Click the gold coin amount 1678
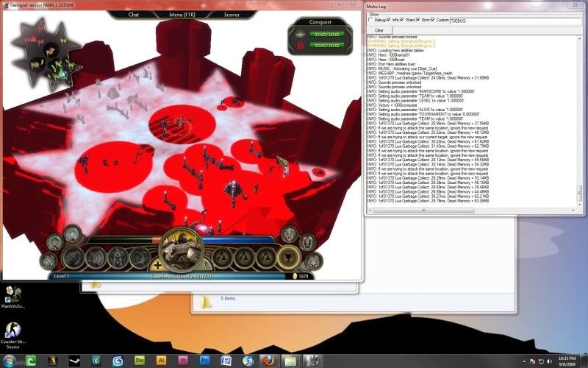 (303, 277)
